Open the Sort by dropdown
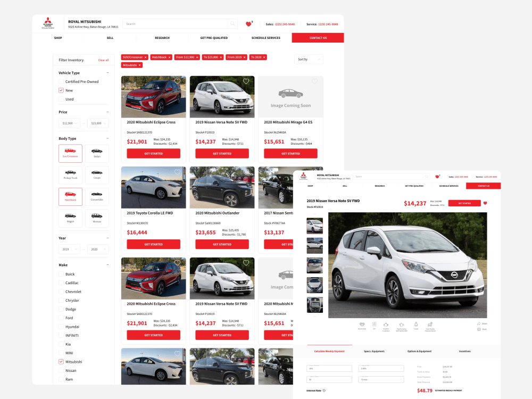 point(309,60)
